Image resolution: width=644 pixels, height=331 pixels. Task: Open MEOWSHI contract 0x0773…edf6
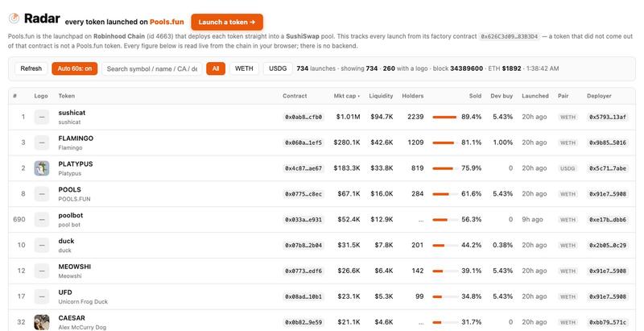tap(303, 271)
